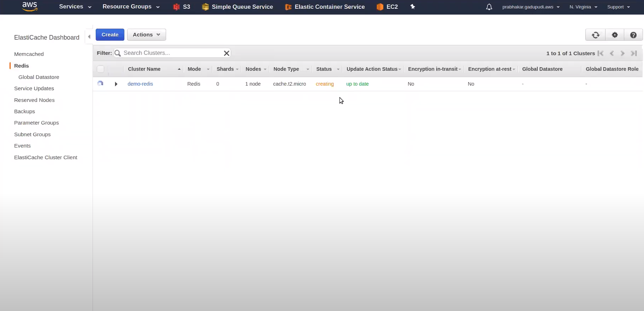The width and height of the screenshot is (644, 311).
Task: Click the 'Redis' mode cell in demo-redis row
Action: click(x=194, y=84)
